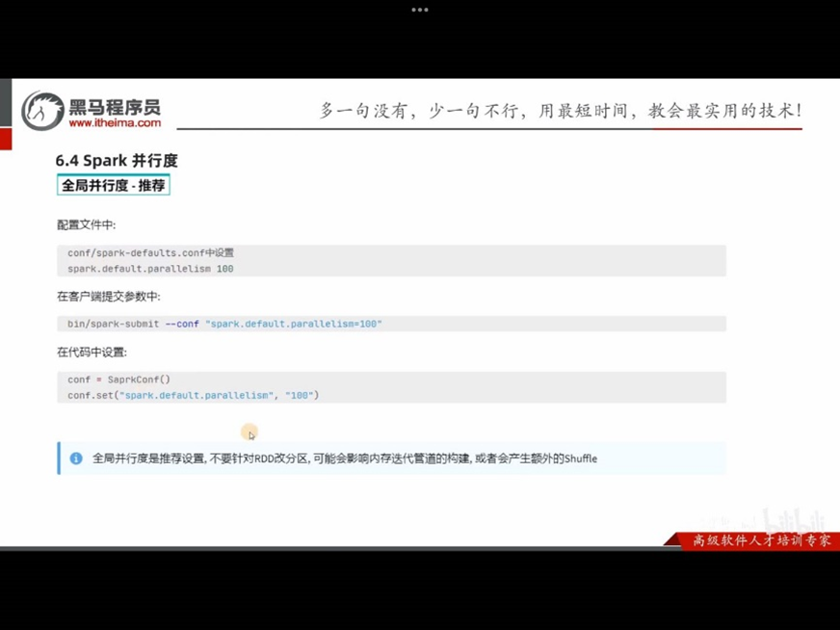Click the conf = SaprkConf() line
Screen dimensions: 840x630
coord(118,379)
